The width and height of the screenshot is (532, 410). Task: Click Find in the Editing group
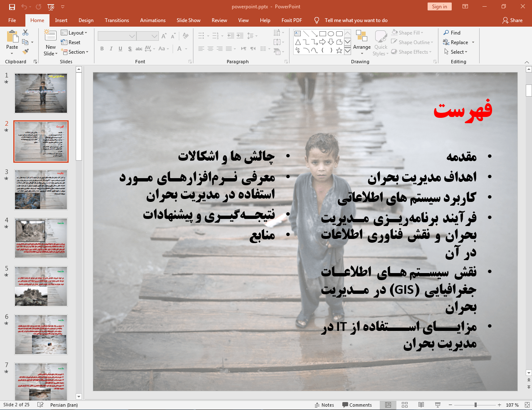[x=452, y=33]
